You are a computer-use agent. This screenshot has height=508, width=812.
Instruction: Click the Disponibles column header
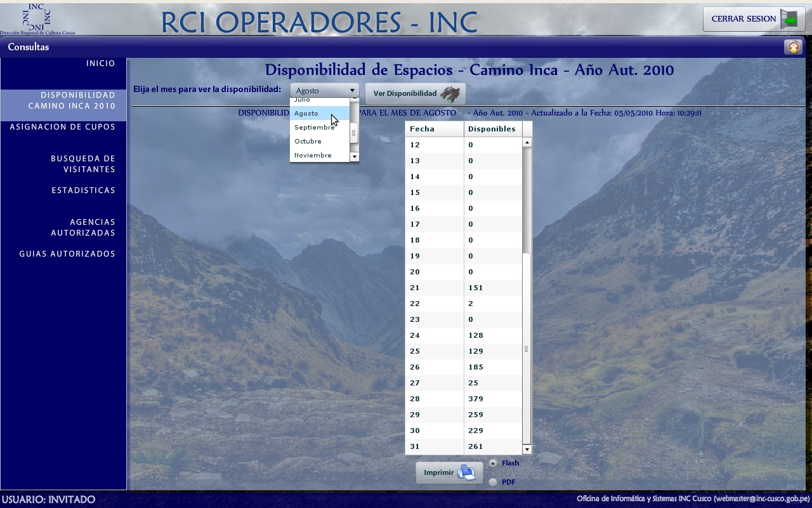click(x=492, y=129)
